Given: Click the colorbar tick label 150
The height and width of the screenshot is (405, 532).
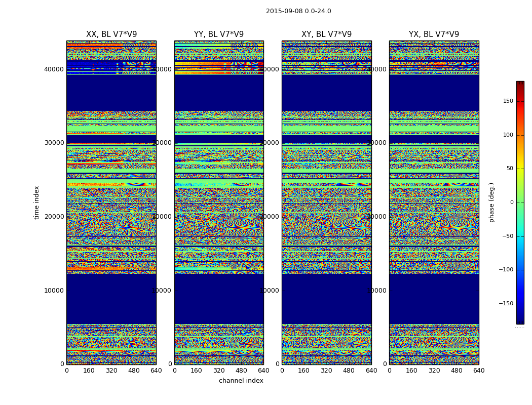Looking at the screenshot, I should pos(508,101).
